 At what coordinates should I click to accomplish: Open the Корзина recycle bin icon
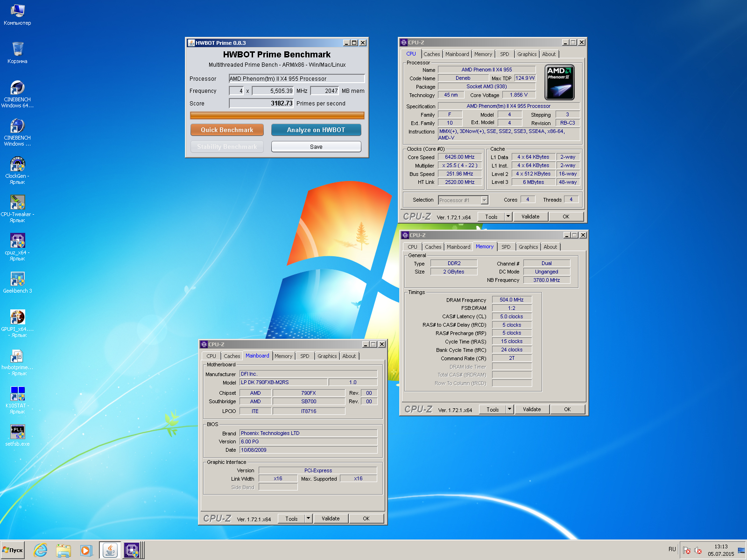tap(17, 52)
